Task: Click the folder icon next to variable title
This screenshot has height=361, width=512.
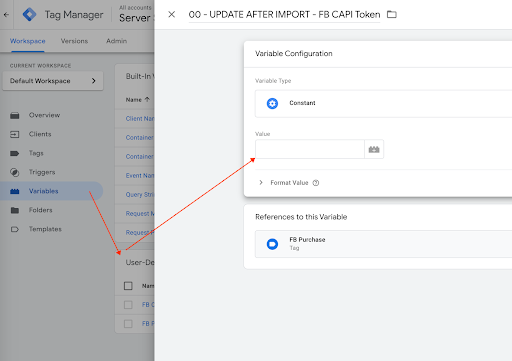Action: [x=392, y=14]
